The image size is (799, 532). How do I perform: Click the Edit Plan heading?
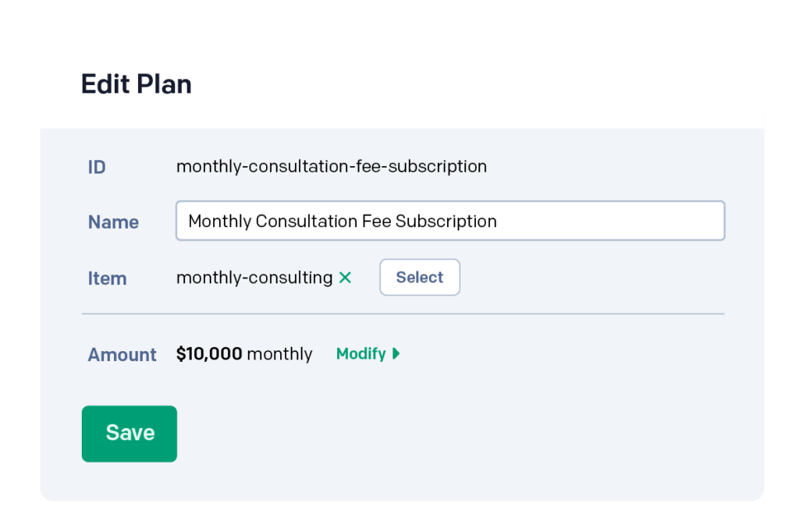(x=136, y=83)
